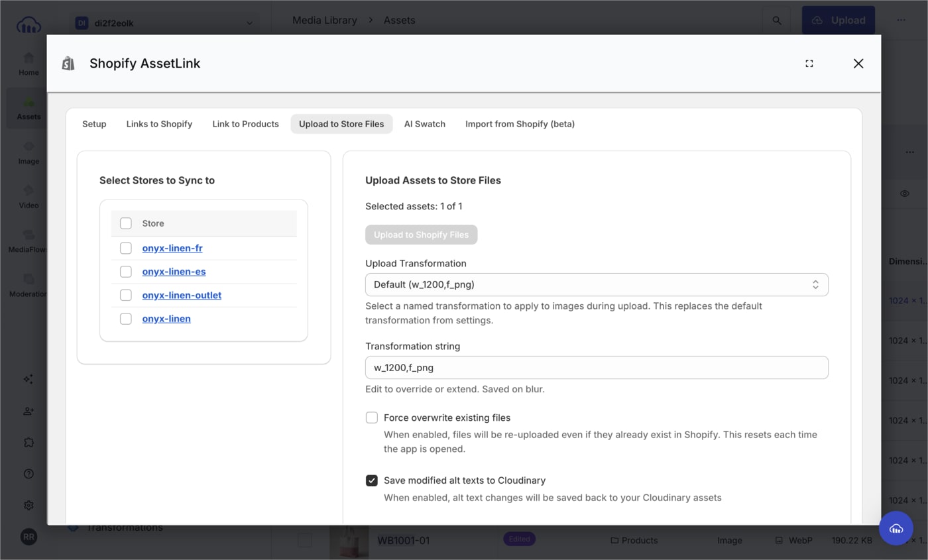Open Moderation in the sidebar
This screenshot has width=928, height=560.
pos(29,286)
